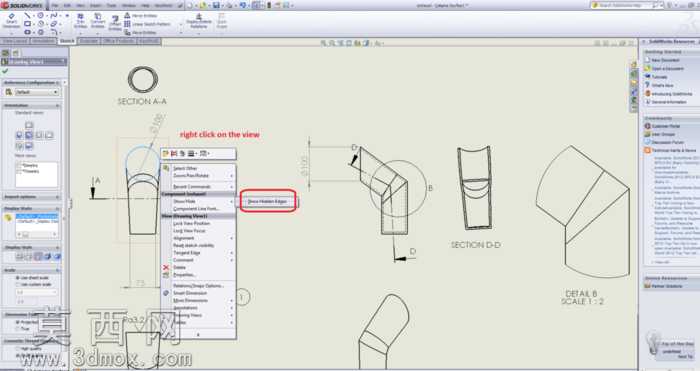Image resolution: width=700 pixels, height=371 pixels.
Task: Switch to the View Layout tab
Action: 14,41
